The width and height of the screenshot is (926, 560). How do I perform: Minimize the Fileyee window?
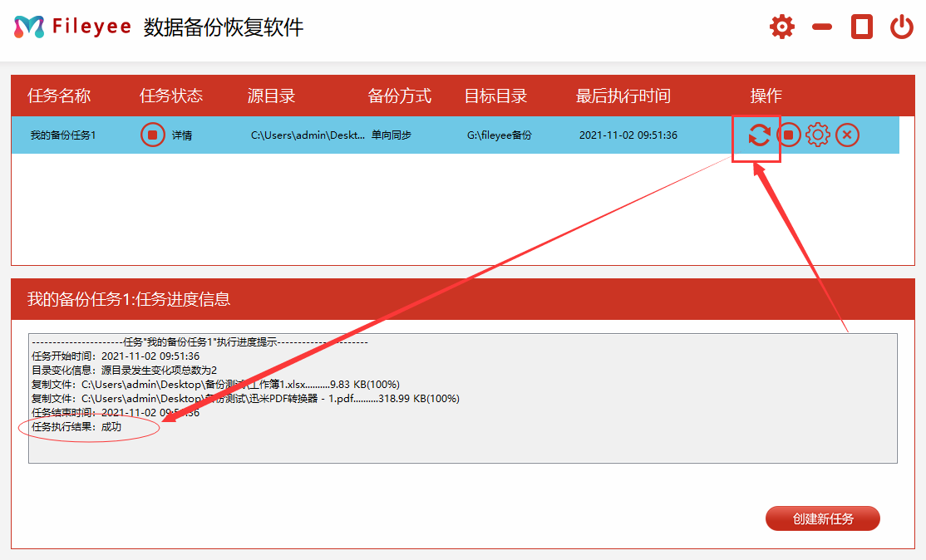[x=822, y=27]
